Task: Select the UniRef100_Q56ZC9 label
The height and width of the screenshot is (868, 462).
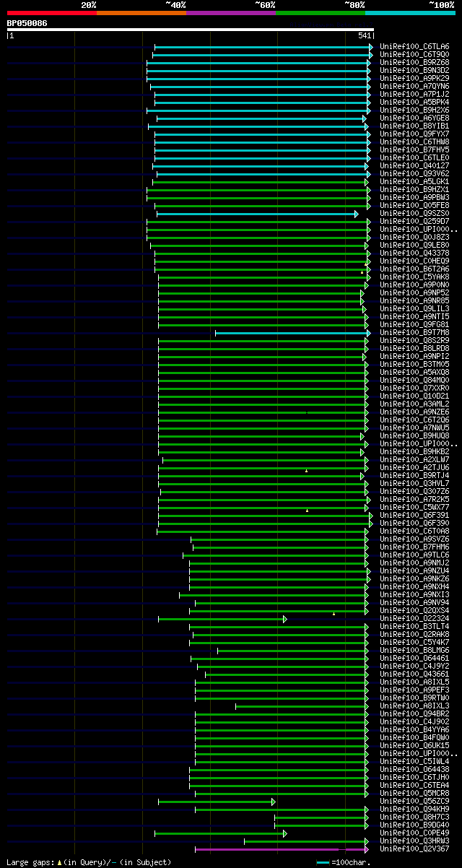Action: (414, 801)
